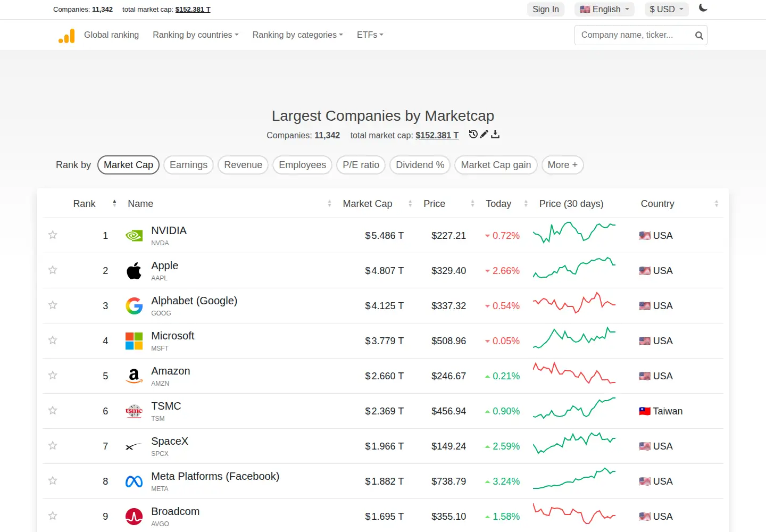Favorite the Microsoft row star
Image resolution: width=766 pixels, height=532 pixels.
(53, 340)
